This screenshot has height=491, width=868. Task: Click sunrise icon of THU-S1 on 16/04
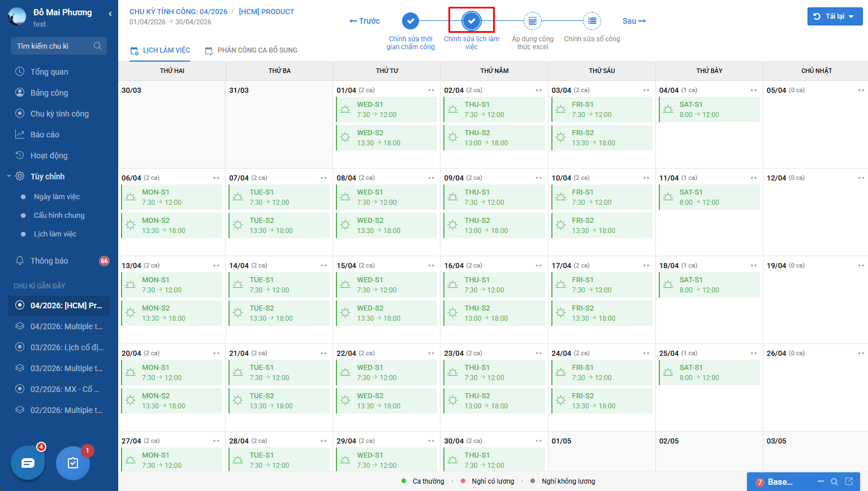pyautogui.click(x=453, y=285)
